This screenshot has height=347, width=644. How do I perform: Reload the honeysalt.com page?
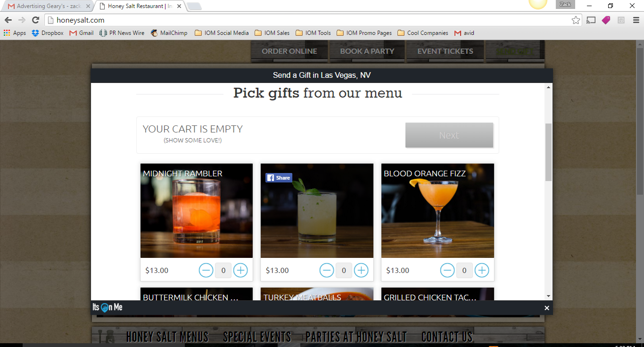(35, 20)
